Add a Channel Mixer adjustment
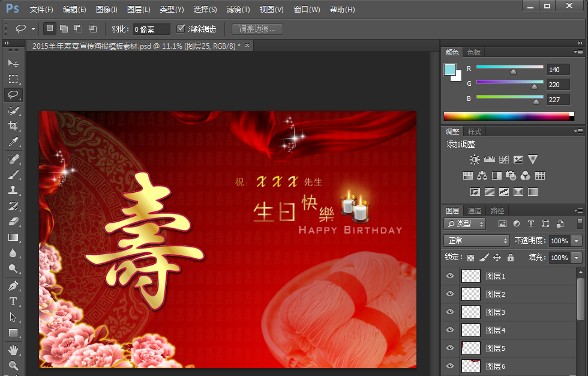 526,175
